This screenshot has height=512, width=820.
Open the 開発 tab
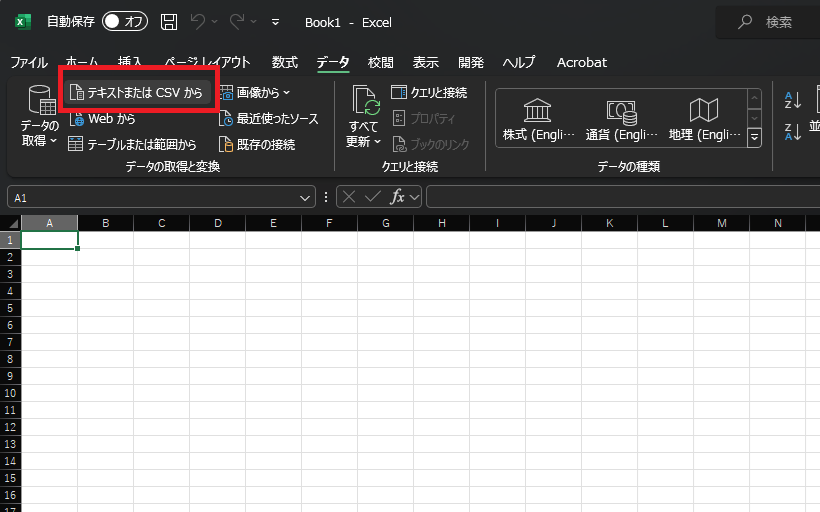(x=471, y=62)
